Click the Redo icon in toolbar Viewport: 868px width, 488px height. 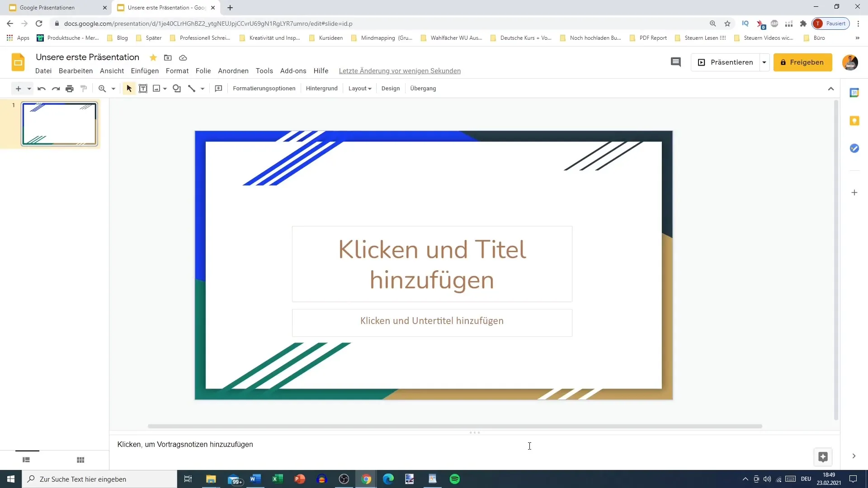point(56,88)
